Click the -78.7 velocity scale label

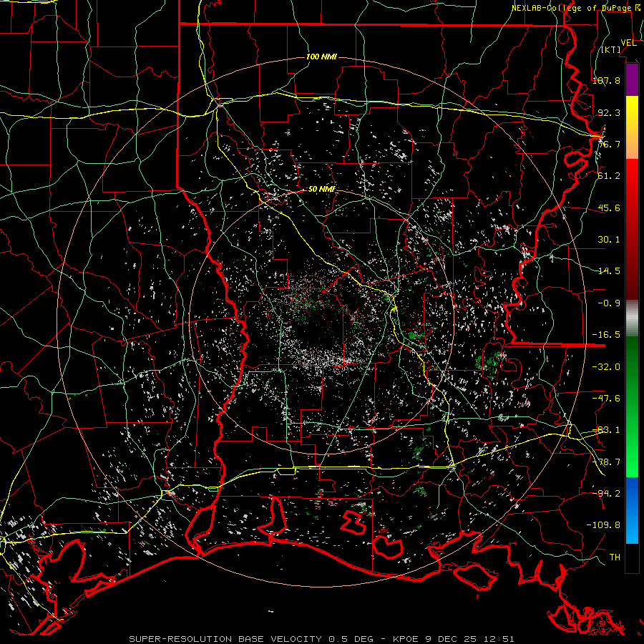[x=606, y=462]
